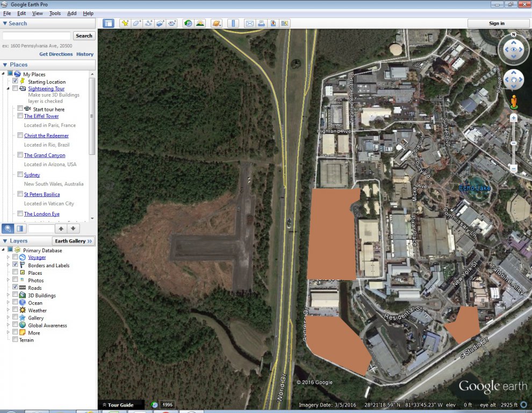Open the St Peters Basilica place link

[x=42, y=194]
